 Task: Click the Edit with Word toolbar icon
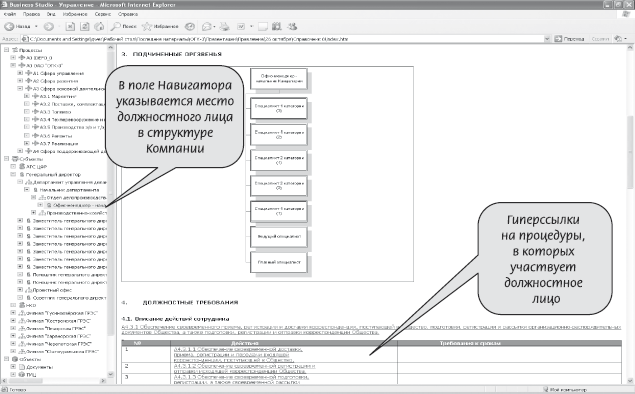click(x=241, y=26)
